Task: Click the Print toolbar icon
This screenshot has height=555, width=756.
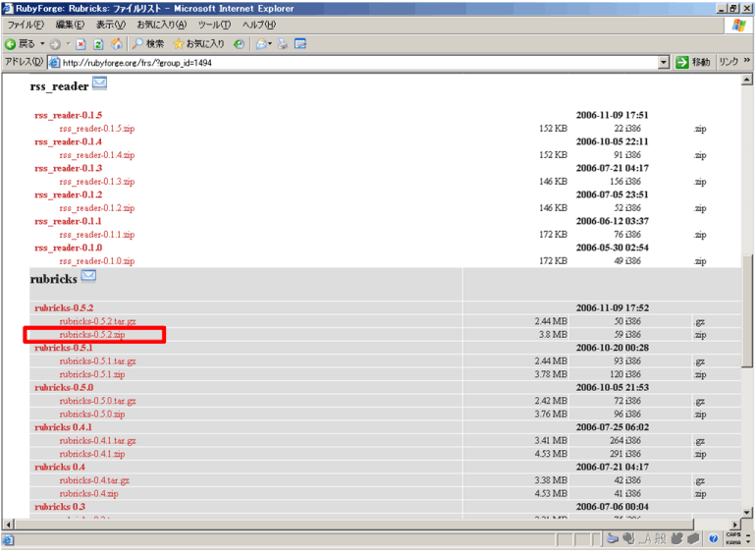Action: point(283,44)
